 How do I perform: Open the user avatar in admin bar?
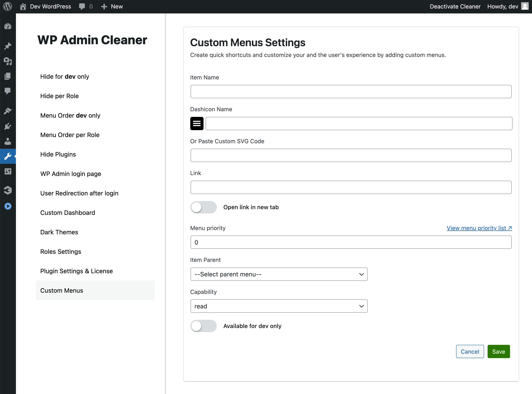525,6
